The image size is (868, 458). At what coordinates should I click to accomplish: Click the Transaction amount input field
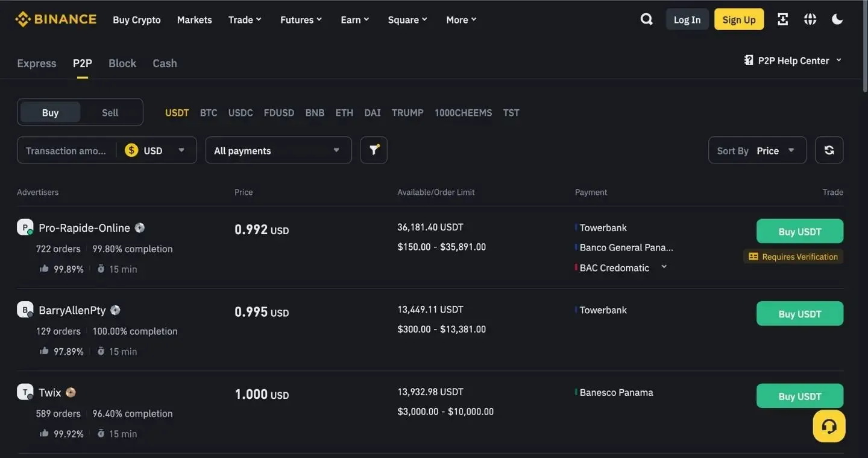coord(66,150)
